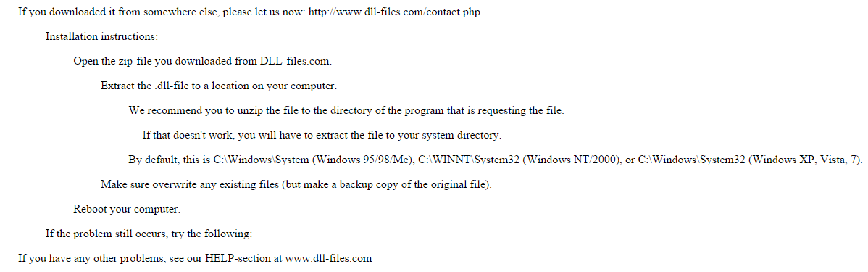
Task: Click 'If the problem still occurs' line
Action: [x=149, y=234]
